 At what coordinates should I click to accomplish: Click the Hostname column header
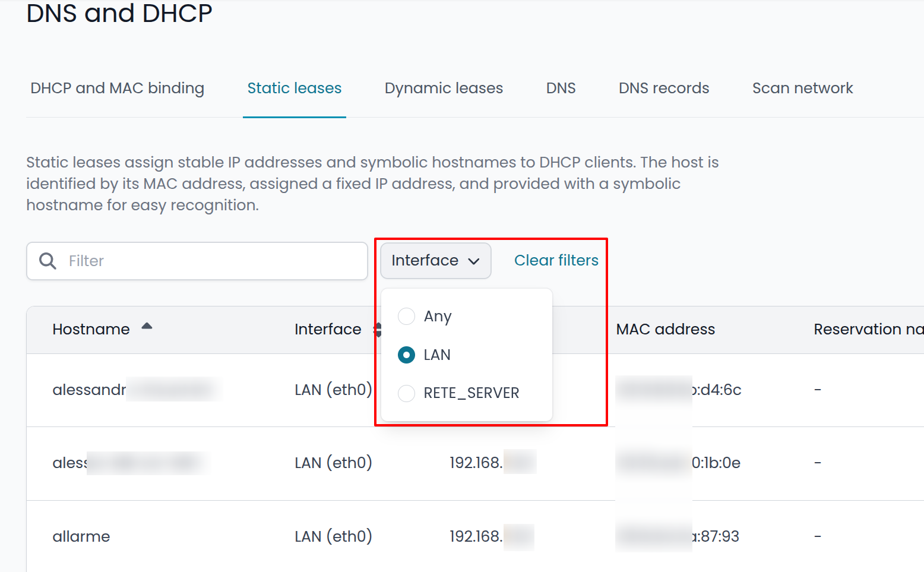point(91,329)
